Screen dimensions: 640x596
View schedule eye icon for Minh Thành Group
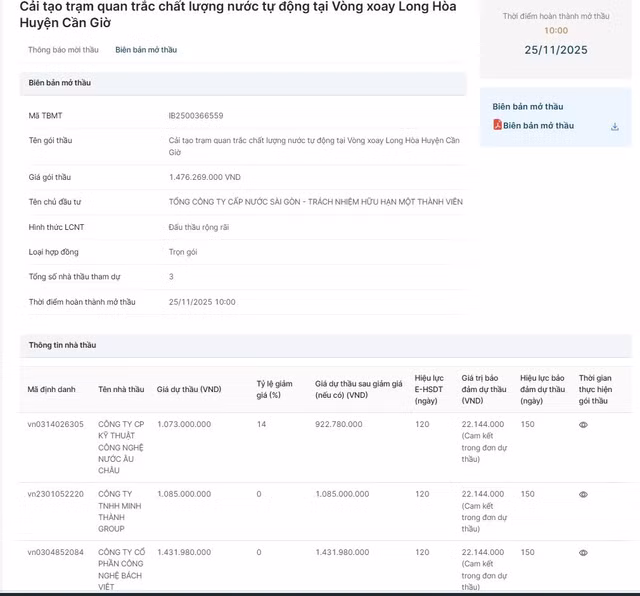[x=583, y=494]
